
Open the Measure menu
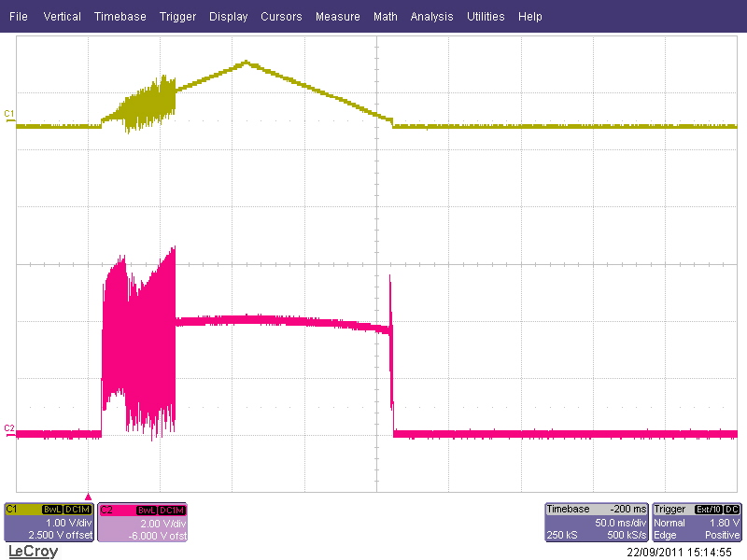338,16
